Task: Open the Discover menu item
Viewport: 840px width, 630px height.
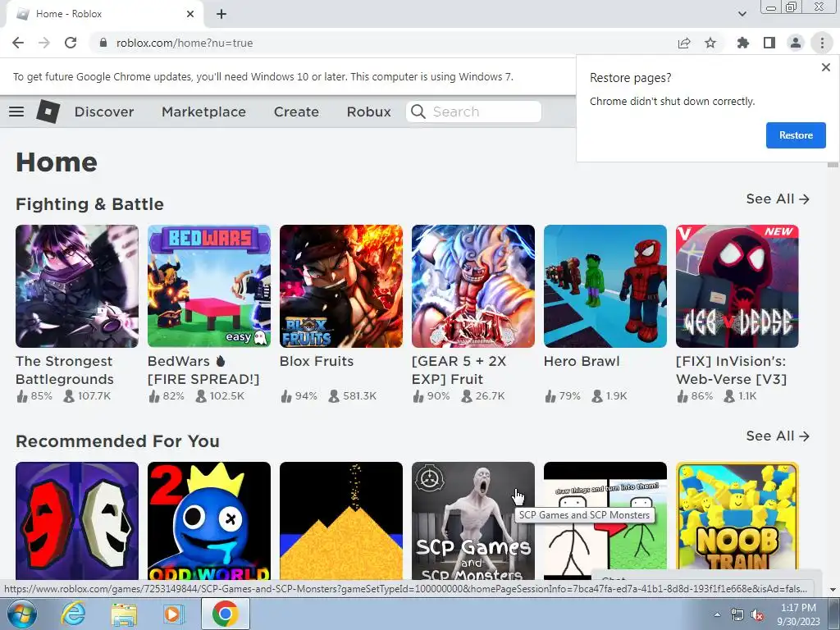Action: point(104,112)
